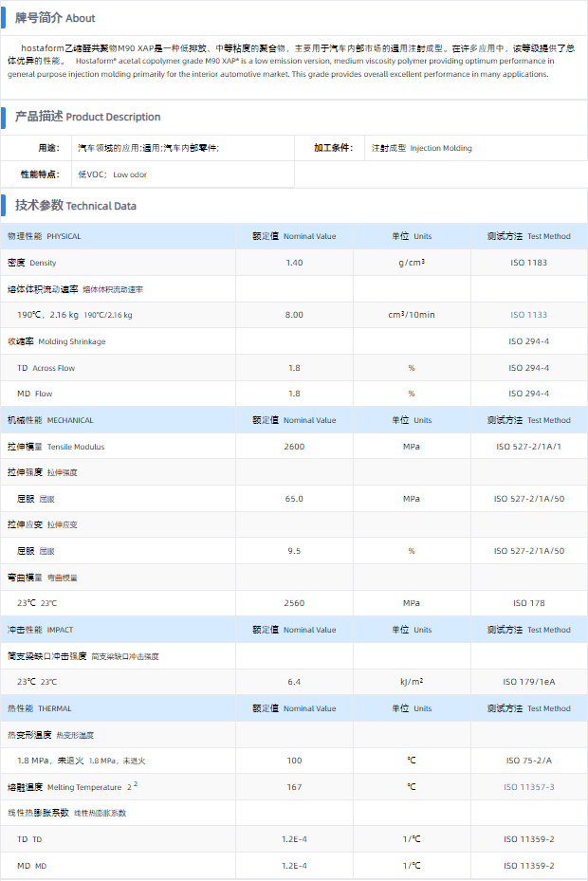The image size is (588, 881).
Task: Click the ISO 527-2/1A/1 test method cell
Action: coord(528,446)
